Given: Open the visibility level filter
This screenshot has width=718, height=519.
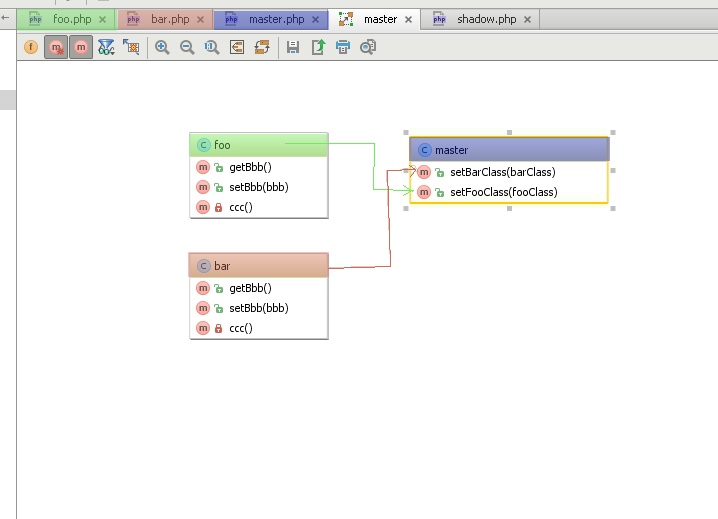Looking at the screenshot, I should (106, 47).
